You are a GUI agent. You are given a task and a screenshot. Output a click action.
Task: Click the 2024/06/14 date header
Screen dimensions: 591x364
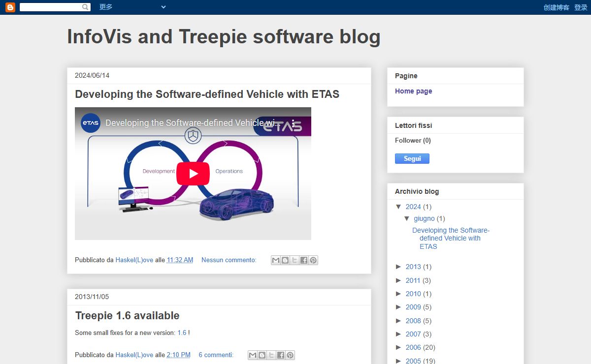pyautogui.click(x=92, y=76)
